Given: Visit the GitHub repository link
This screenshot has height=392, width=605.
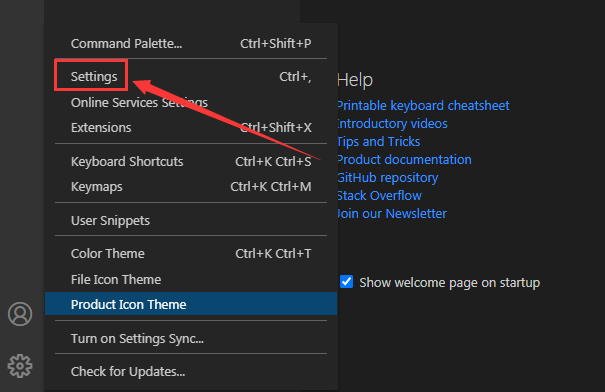Looking at the screenshot, I should [388, 177].
